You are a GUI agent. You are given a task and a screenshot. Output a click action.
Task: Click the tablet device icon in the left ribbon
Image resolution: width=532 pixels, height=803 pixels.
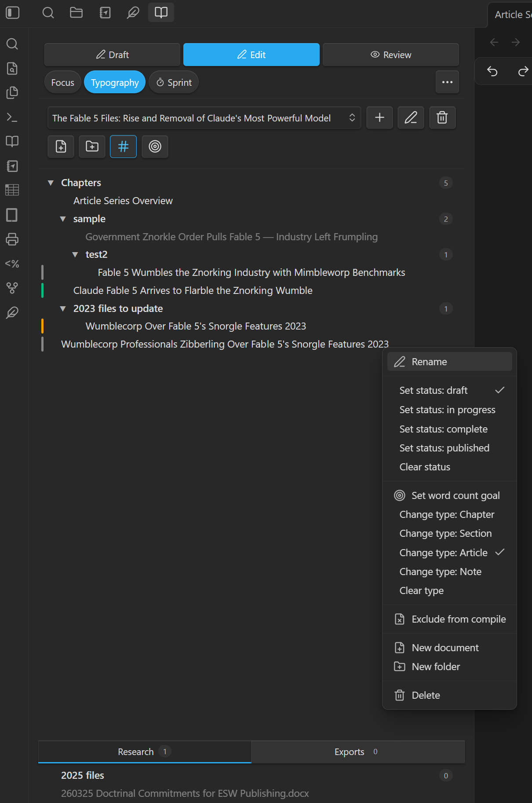(x=12, y=215)
